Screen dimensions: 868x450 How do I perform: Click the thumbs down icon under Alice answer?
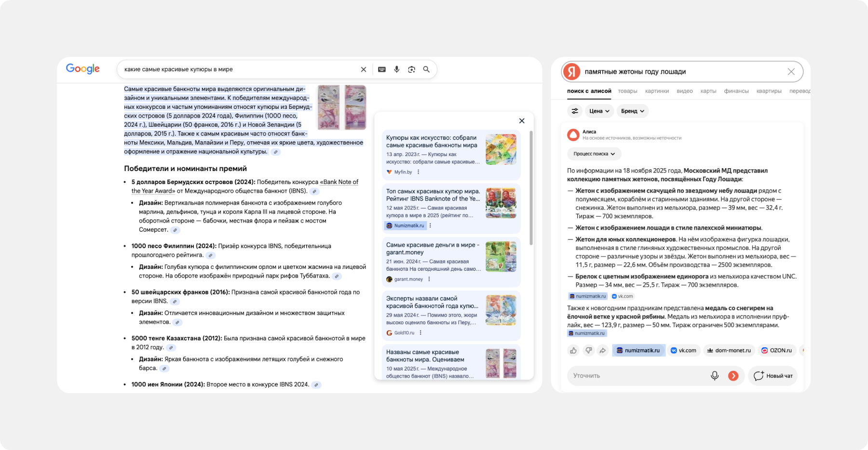tap(588, 350)
